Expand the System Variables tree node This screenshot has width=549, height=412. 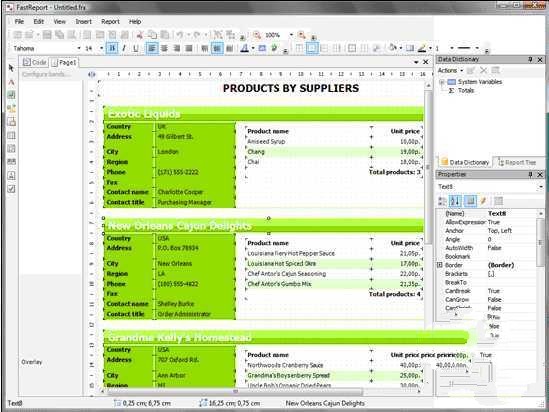coord(442,82)
